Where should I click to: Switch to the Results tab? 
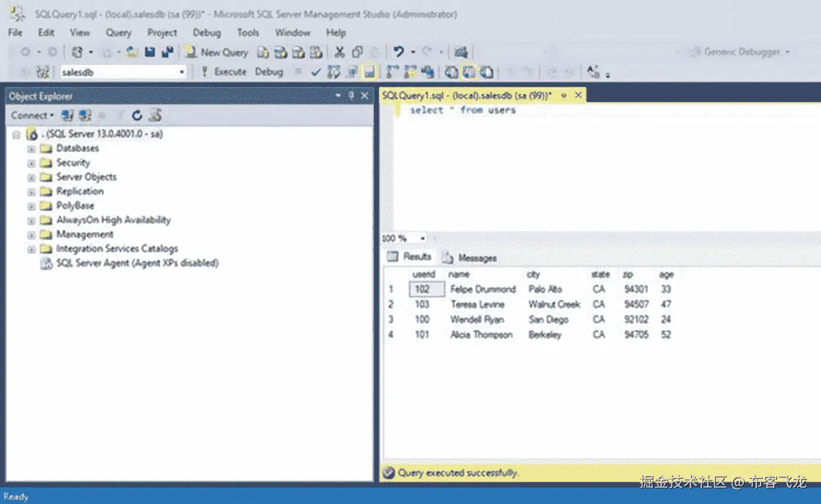(410, 257)
